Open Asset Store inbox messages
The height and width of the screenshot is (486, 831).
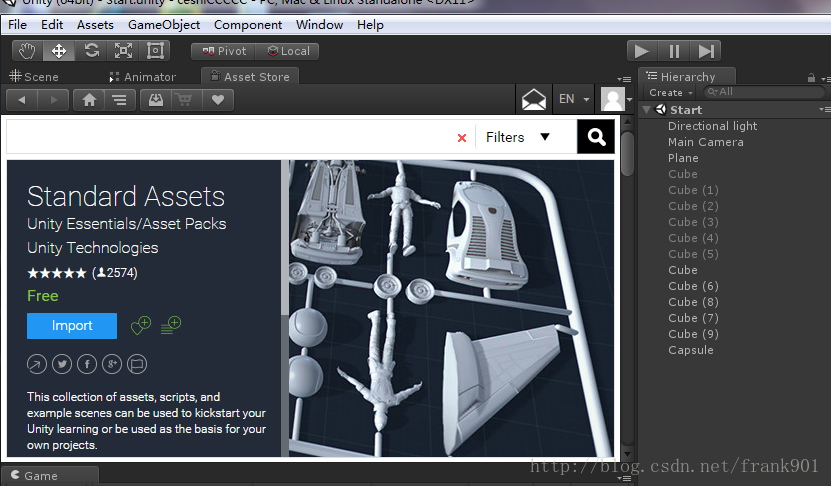534,99
